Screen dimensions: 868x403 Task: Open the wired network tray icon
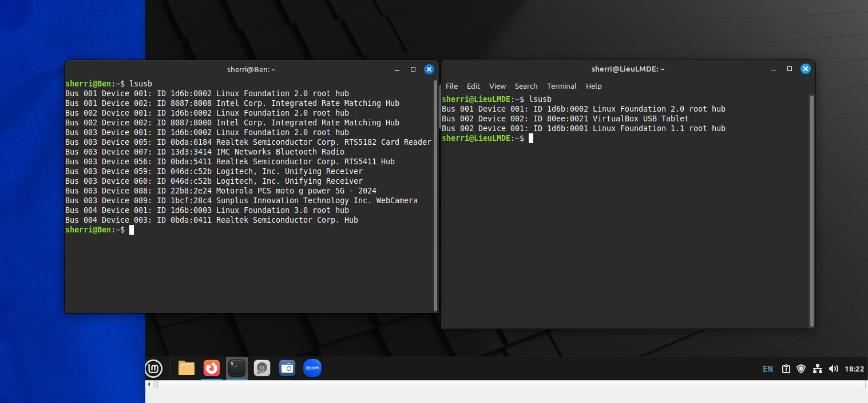tap(818, 369)
